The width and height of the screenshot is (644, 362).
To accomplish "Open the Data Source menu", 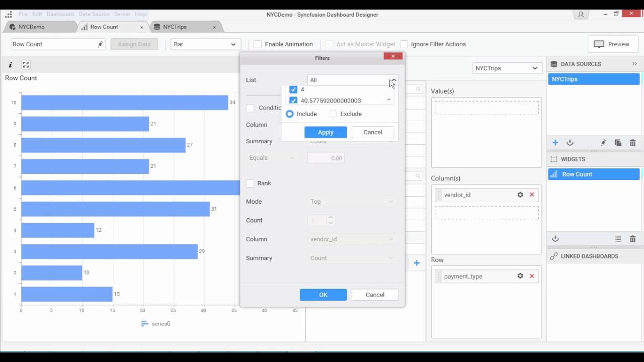I will (x=94, y=15).
